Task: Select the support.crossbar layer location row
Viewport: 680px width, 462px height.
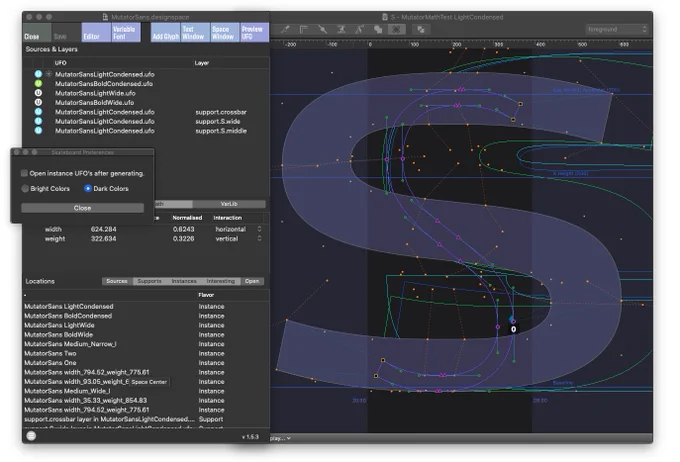Action: click(x=147, y=419)
